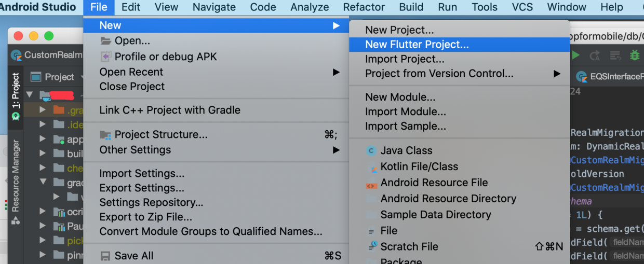Select New Flutter Project menu item
644x264 pixels.
coord(417,45)
